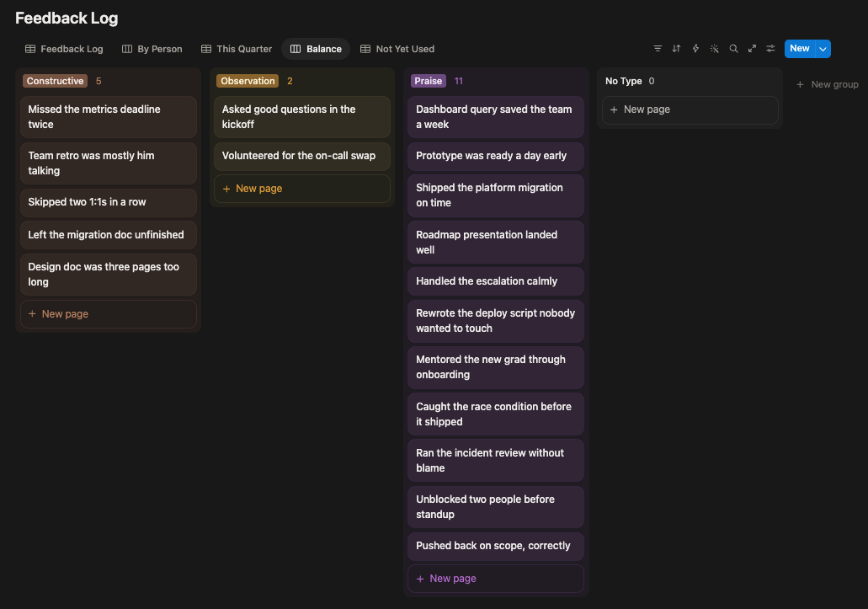This screenshot has height=609, width=868.
Task: Open card Roadmap presentation landed well
Action: (496, 243)
